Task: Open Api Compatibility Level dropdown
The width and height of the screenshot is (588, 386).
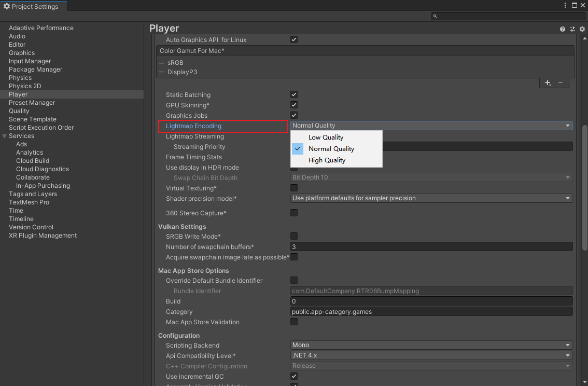Action: pos(431,355)
